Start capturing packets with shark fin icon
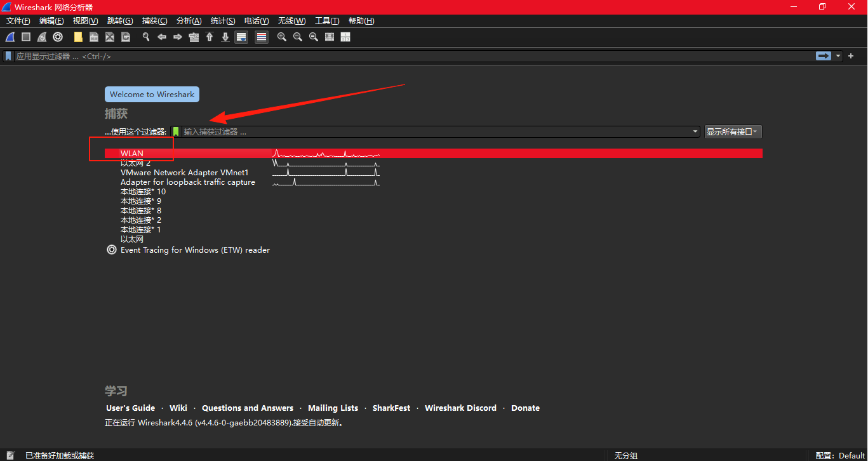 [10, 37]
